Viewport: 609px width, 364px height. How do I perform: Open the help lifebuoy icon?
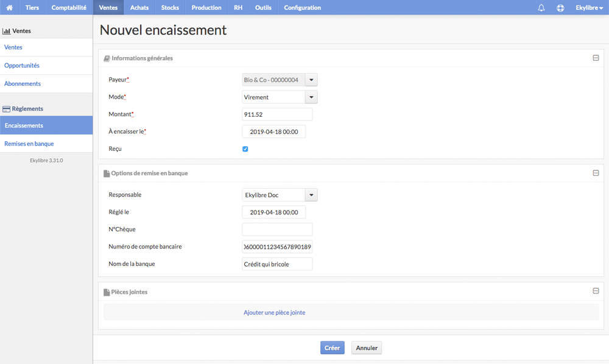560,8
